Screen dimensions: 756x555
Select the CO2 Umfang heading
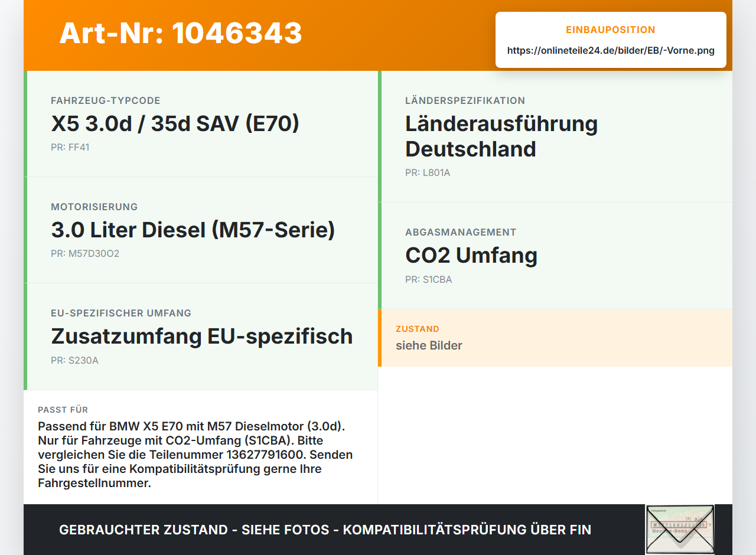pos(471,255)
